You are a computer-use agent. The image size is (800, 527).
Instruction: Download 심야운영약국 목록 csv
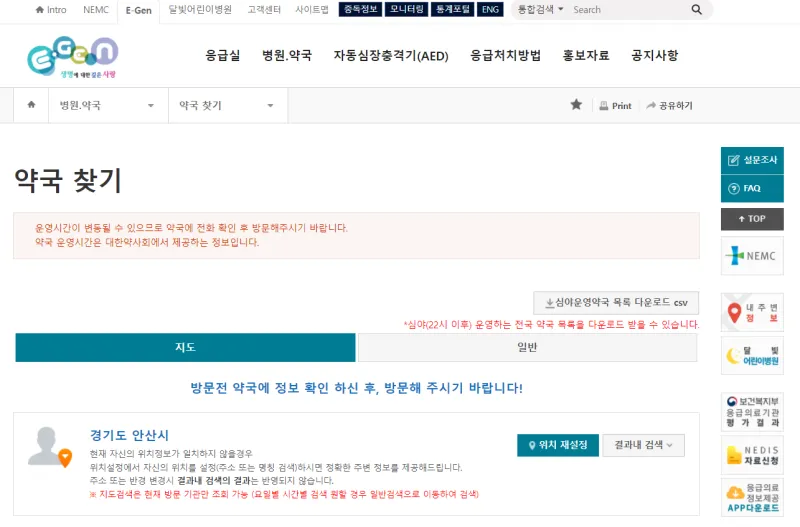tap(616, 303)
